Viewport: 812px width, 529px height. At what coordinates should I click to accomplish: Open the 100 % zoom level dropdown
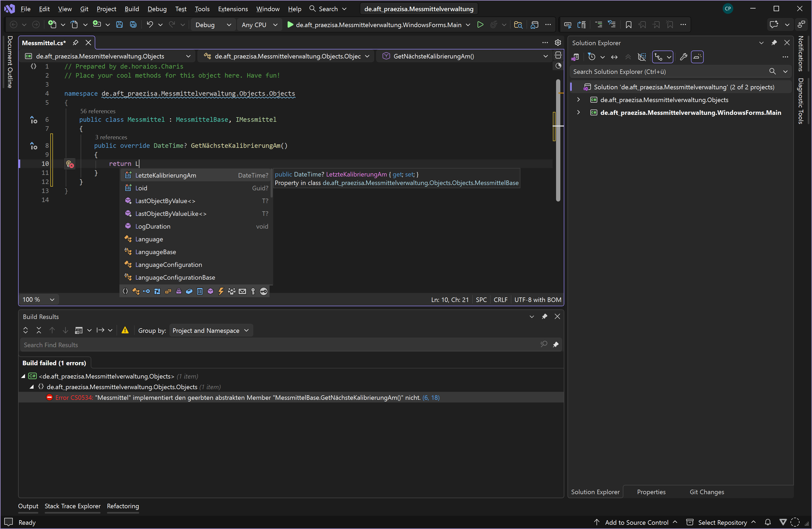[38, 300]
